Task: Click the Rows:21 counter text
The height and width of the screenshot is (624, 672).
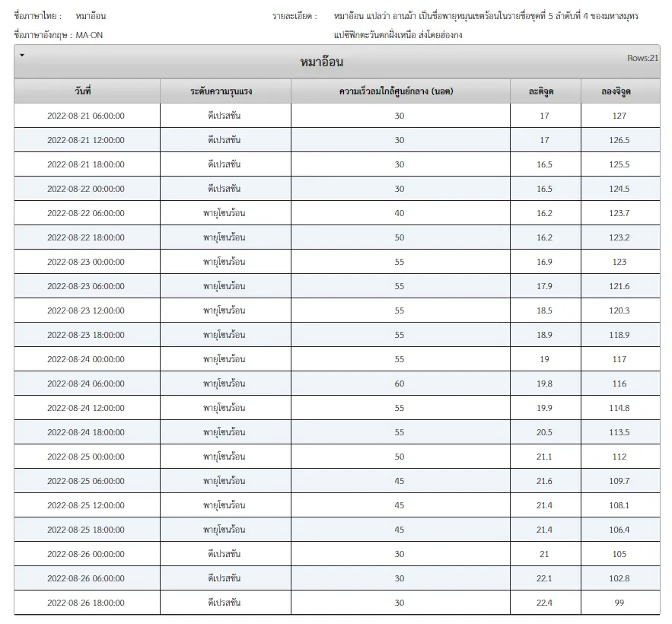Action: [x=642, y=58]
